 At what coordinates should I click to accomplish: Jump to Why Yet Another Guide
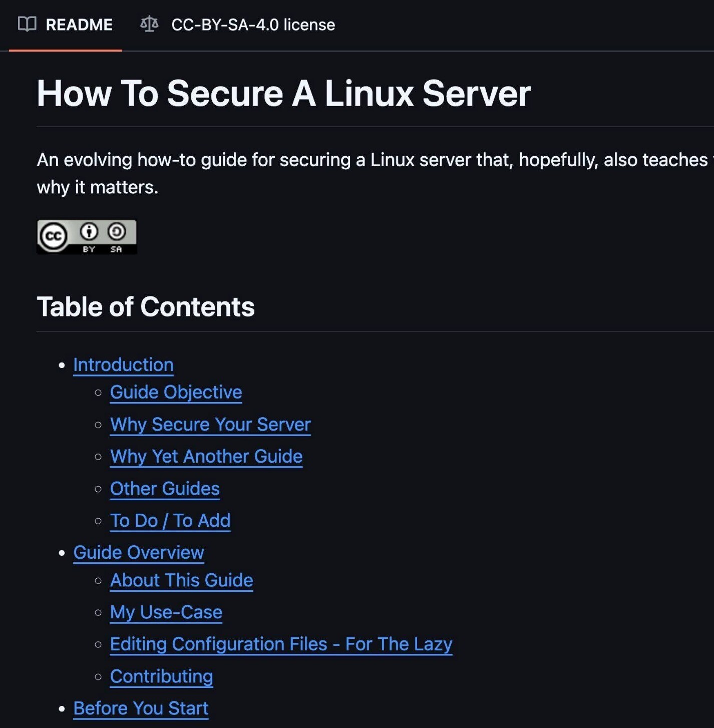pyautogui.click(x=206, y=456)
